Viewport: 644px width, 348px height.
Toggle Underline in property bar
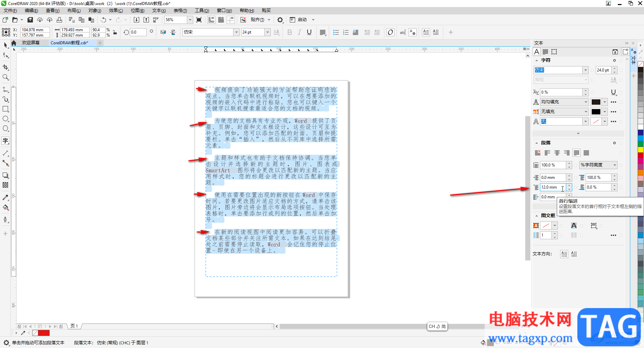pyautogui.click(x=309, y=32)
